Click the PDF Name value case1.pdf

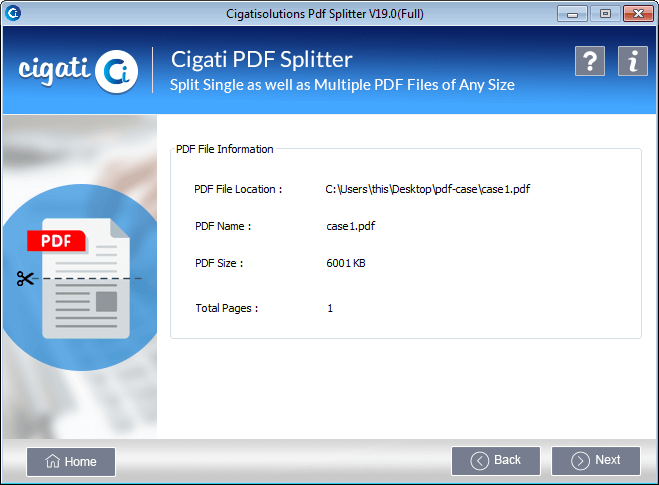(x=351, y=226)
